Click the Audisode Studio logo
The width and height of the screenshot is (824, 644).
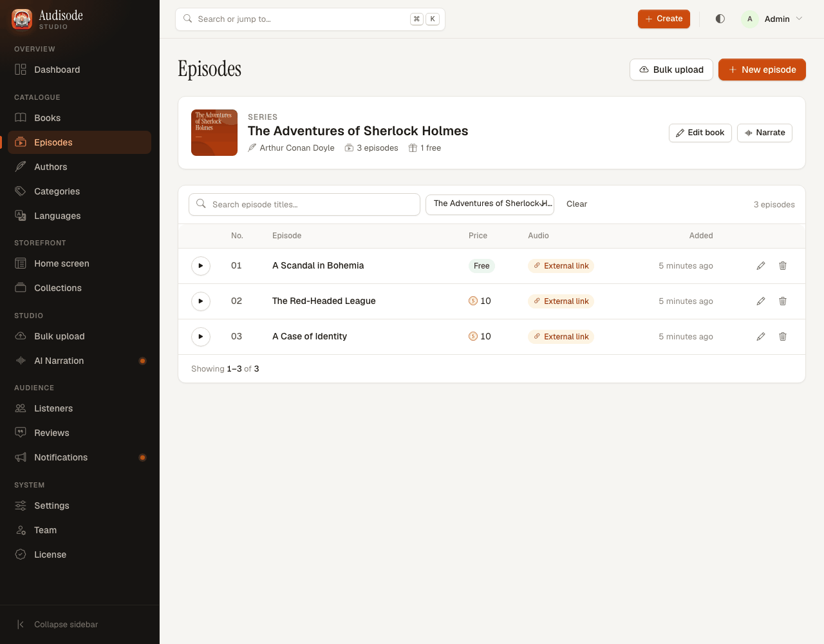click(x=48, y=19)
